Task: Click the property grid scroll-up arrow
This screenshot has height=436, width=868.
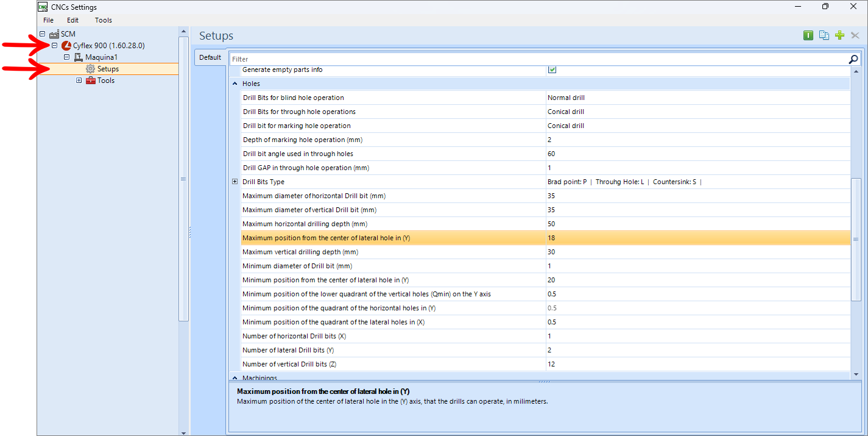Action: tap(856, 71)
